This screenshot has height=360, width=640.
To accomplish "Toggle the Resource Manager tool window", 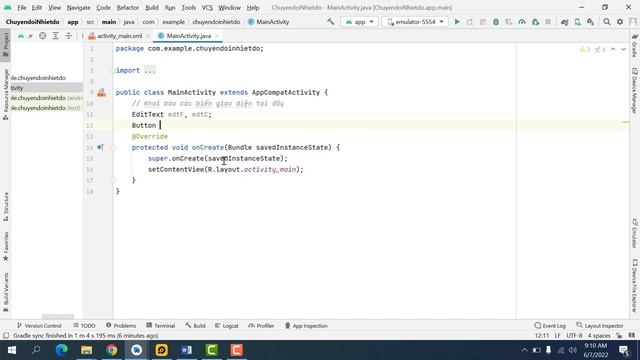I will (x=5, y=94).
